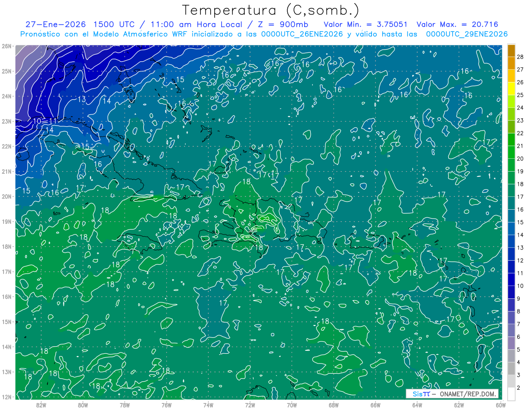Click the latitude axis label "23N"

(6, 121)
